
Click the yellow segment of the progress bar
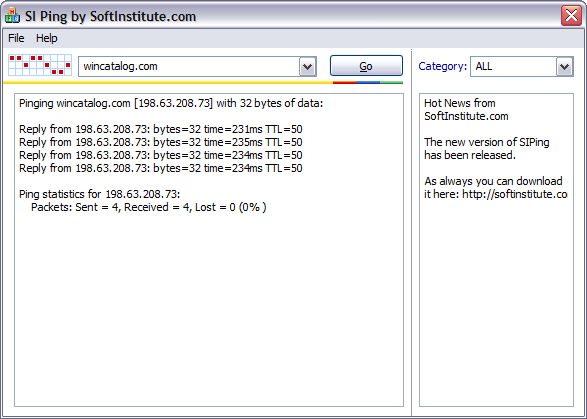pos(168,82)
